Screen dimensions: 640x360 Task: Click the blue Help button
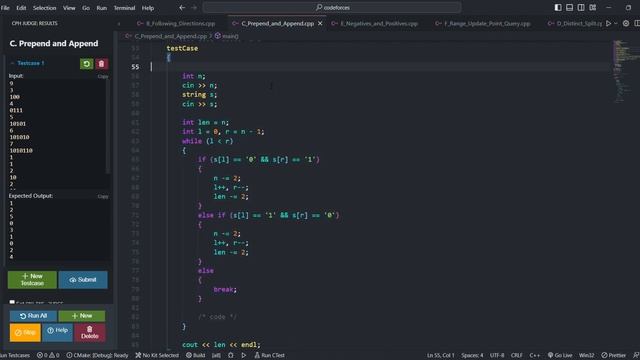point(57,332)
